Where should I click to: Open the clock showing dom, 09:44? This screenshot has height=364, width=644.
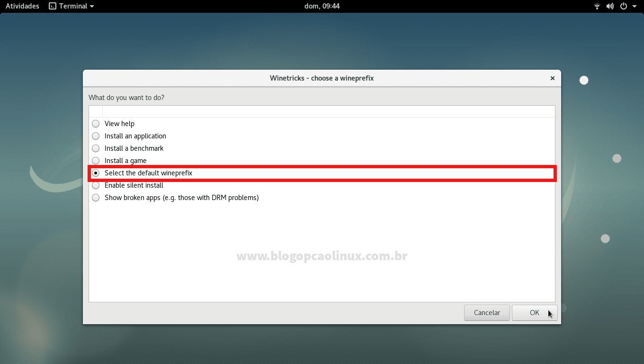point(322,6)
